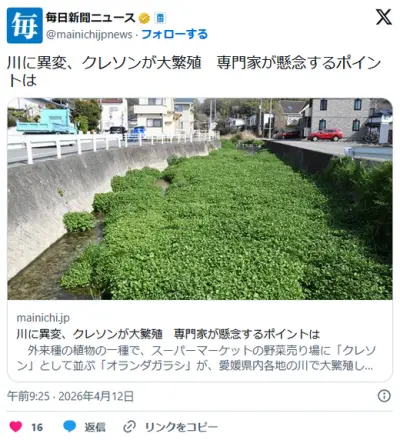Click the Mainichi Shimbun profile avatar
The image size is (400, 440).
coord(25,25)
